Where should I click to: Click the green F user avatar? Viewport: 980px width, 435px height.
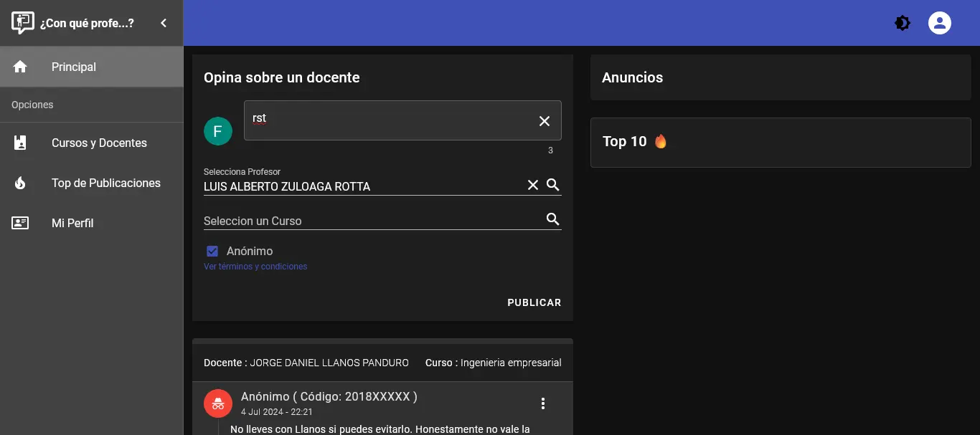pos(218,131)
